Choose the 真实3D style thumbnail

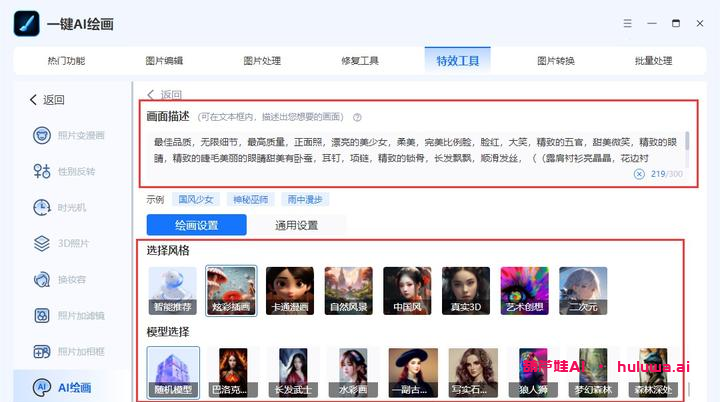point(466,291)
